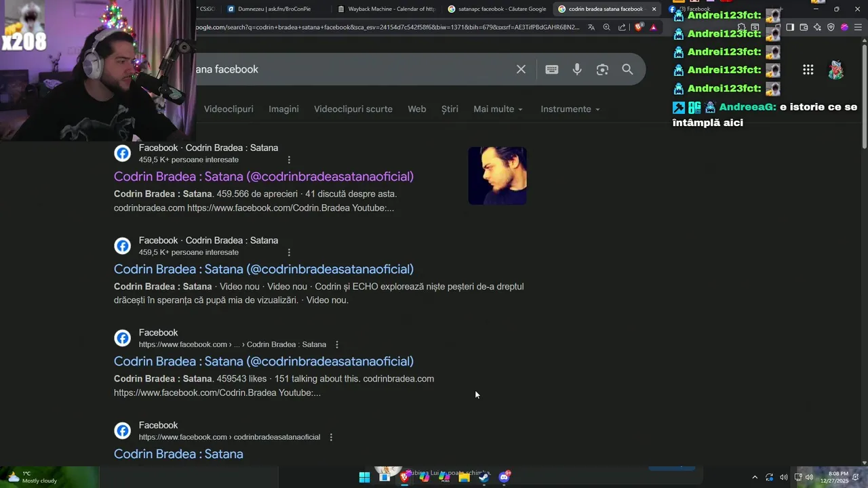Click "459,5 K+ persoane interesate" under first result
Viewport: 868px width, 488px height.
pos(189,160)
